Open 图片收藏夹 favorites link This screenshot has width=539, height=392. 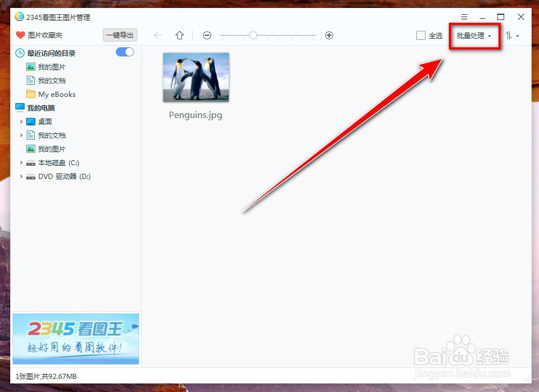[x=45, y=35]
